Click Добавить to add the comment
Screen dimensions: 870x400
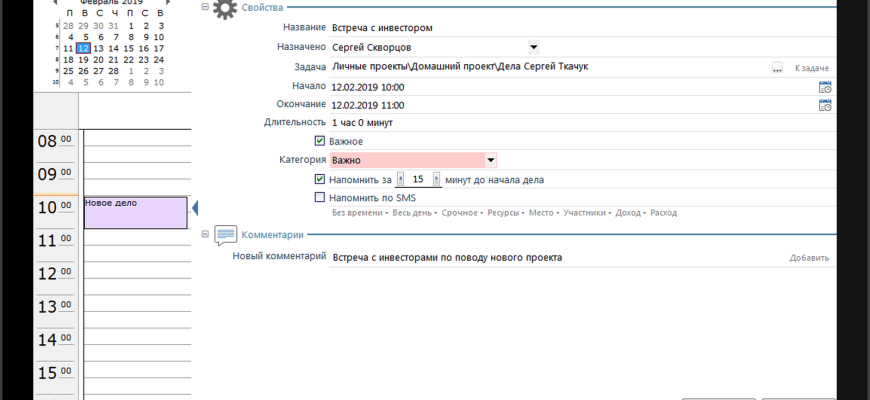[x=809, y=258]
